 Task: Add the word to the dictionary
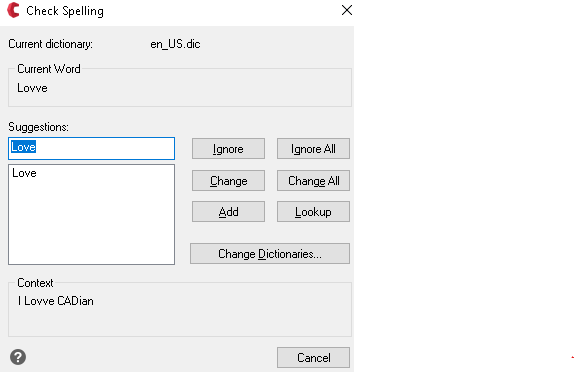click(x=228, y=212)
